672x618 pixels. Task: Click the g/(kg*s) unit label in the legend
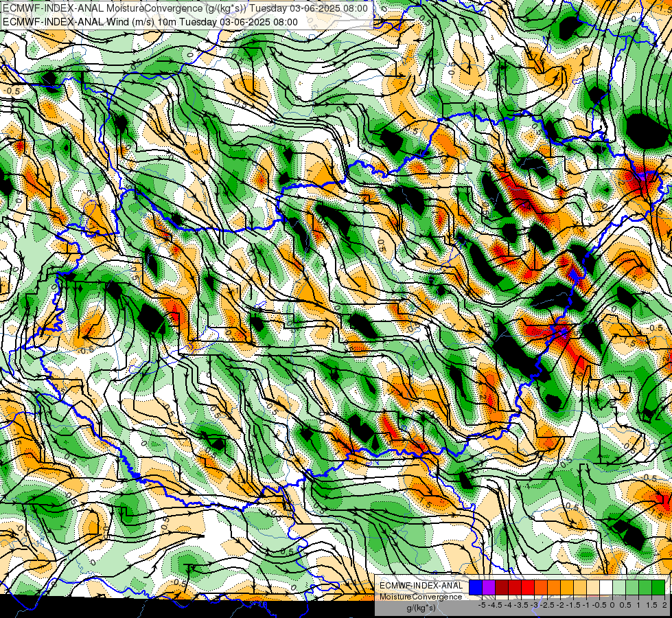421,608
